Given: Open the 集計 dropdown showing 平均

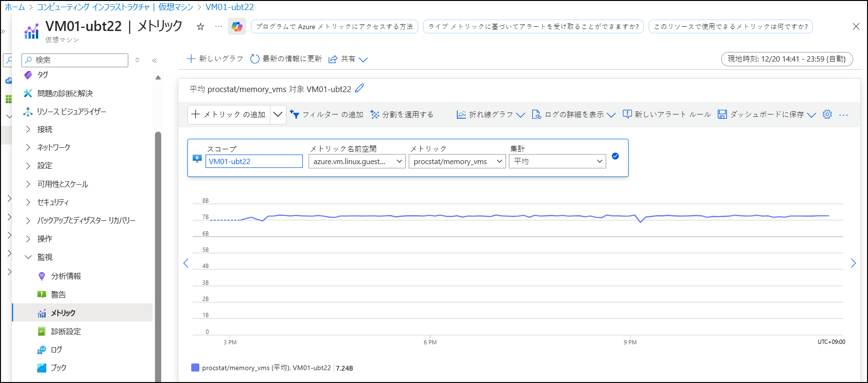Looking at the screenshot, I should point(558,161).
